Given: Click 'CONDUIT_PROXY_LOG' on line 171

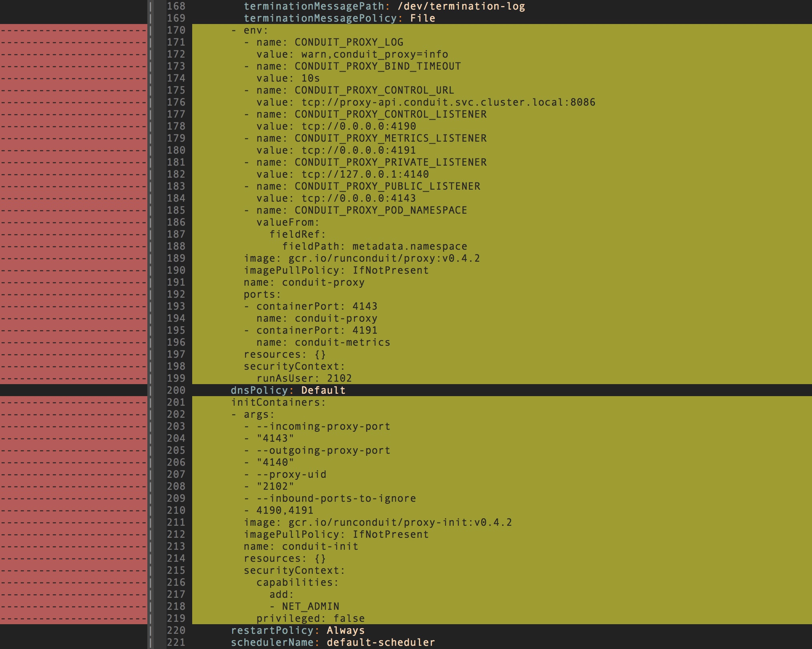Looking at the screenshot, I should tap(349, 42).
